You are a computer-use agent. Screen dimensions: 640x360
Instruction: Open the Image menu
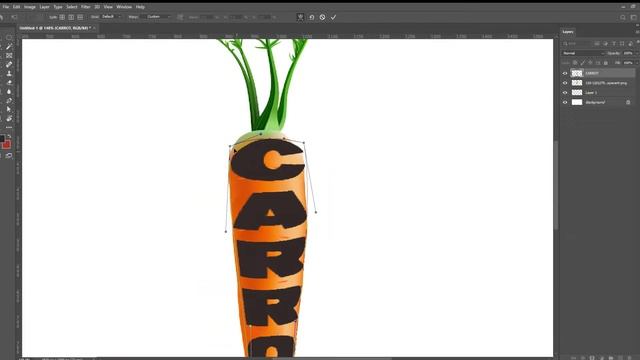29,7
